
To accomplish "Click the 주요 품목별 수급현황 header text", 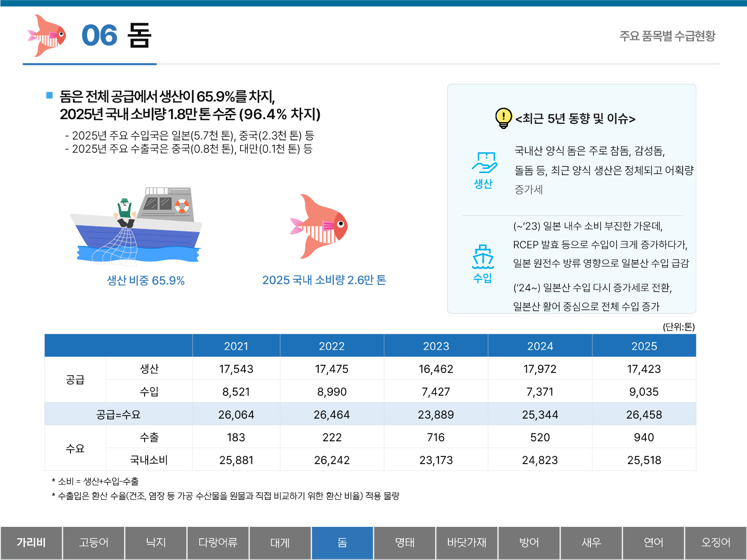I will [667, 36].
